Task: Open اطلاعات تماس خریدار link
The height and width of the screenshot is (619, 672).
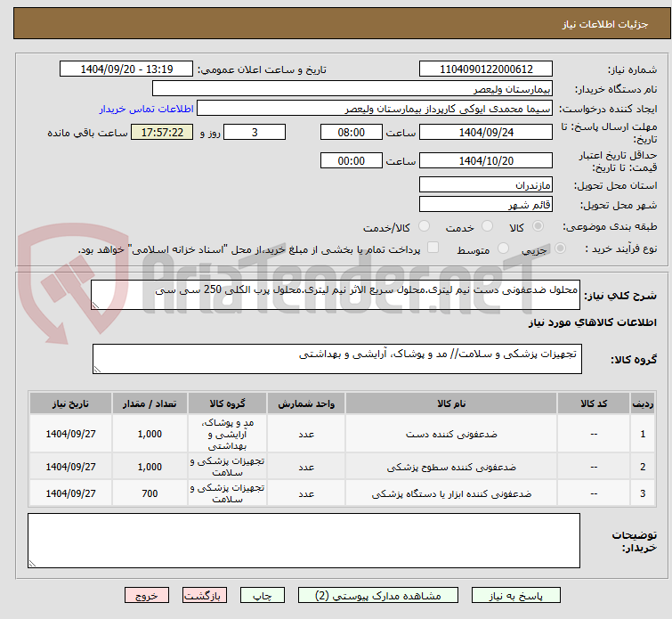Action: (x=147, y=109)
